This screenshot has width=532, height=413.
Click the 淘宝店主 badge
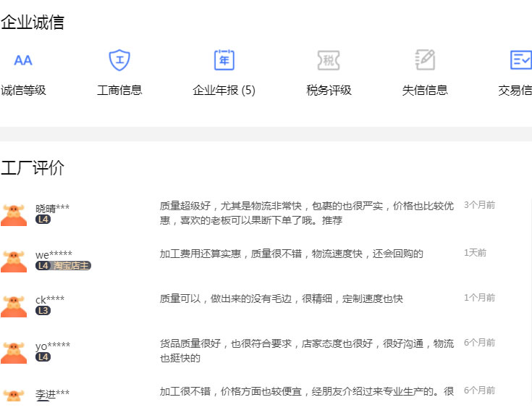click(x=72, y=266)
